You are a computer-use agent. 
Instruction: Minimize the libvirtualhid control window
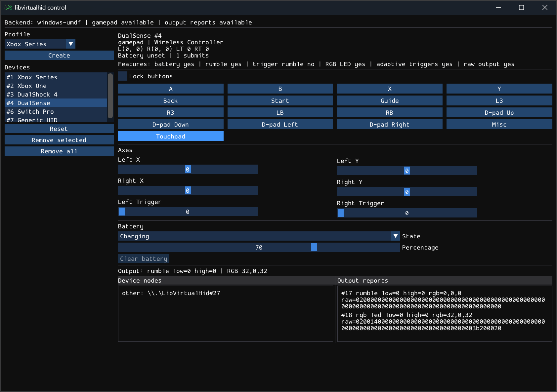pos(499,7)
